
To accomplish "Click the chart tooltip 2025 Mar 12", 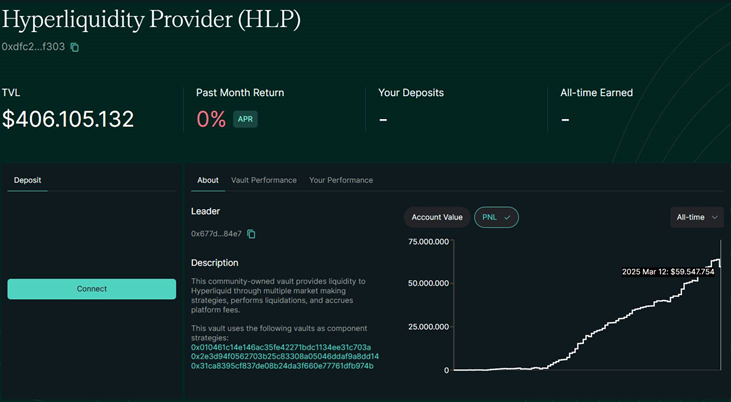I will (668, 272).
